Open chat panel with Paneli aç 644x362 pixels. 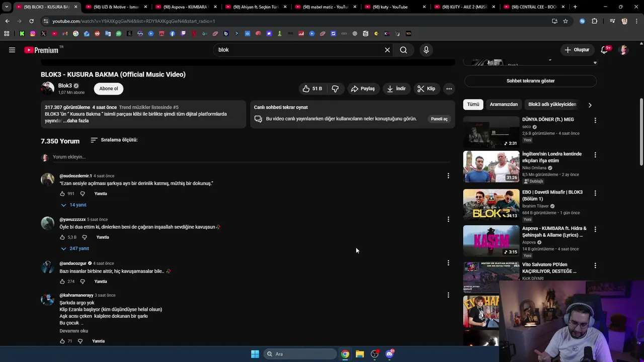439,119
